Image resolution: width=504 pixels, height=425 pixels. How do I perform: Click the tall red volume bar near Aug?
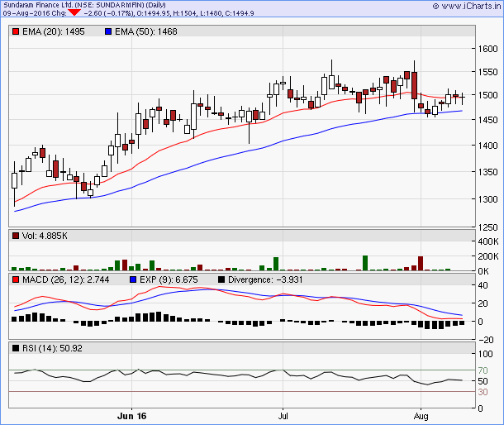(x=421, y=264)
